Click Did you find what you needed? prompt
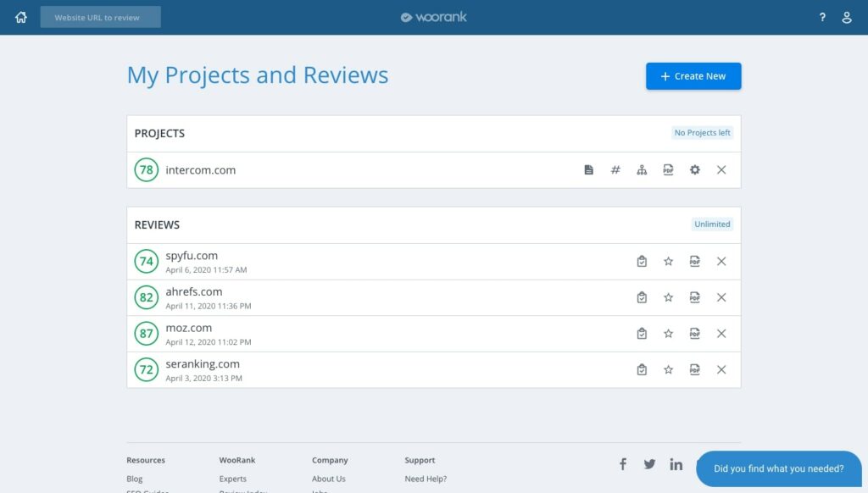 coord(779,468)
